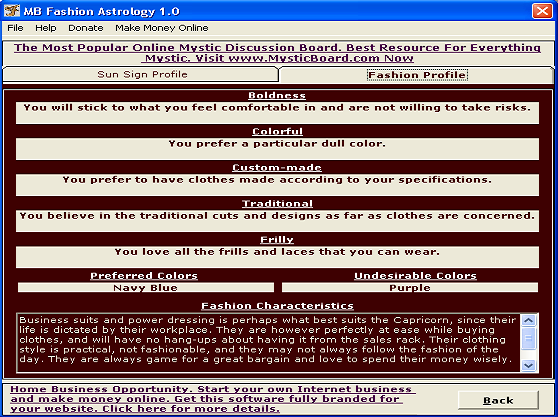Click the Purple undesirable color field
The width and height of the screenshot is (558, 417).
click(410, 287)
